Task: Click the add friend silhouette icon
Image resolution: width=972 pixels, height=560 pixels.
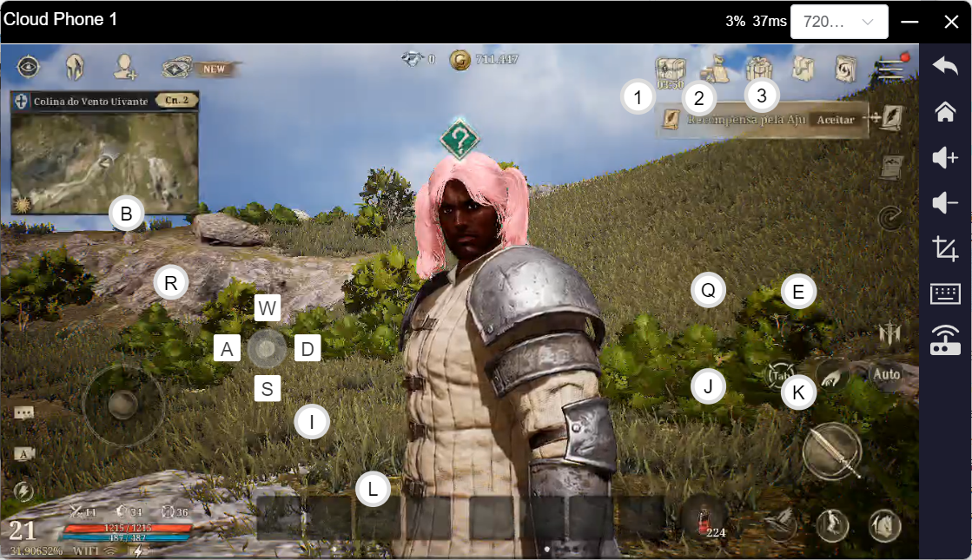Action: [124, 66]
